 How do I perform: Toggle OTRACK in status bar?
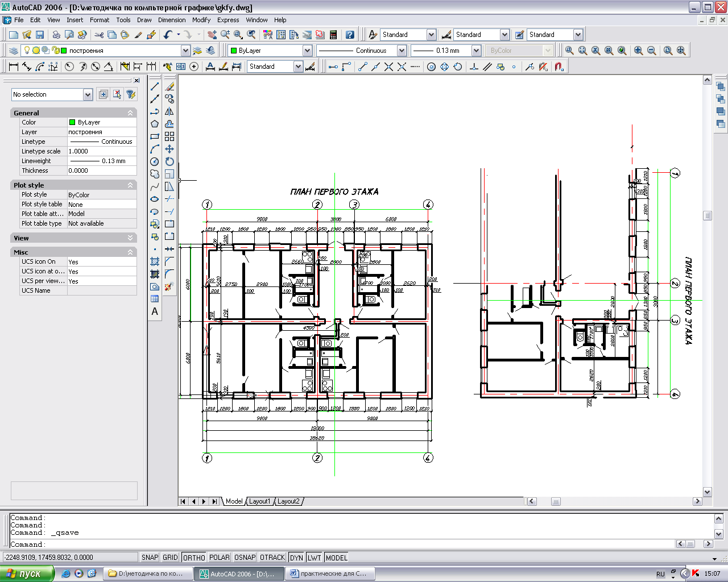pyautogui.click(x=272, y=558)
